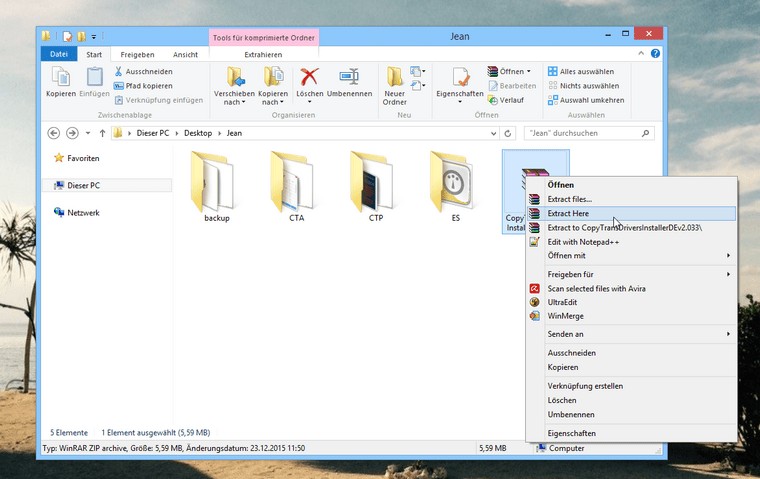The height and width of the screenshot is (479, 760).
Task: Choose Ausschneiden in the context menu
Action: 631,353
